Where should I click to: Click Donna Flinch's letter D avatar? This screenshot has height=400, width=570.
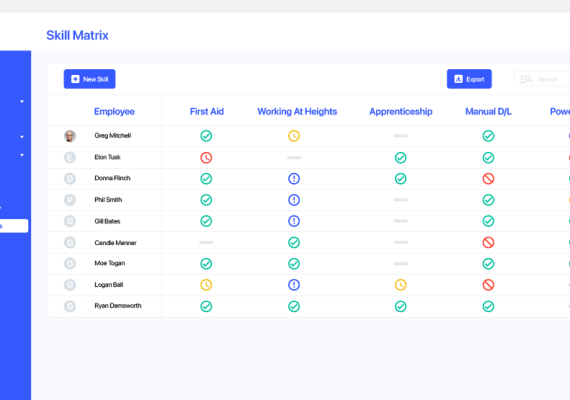click(x=70, y=179)
